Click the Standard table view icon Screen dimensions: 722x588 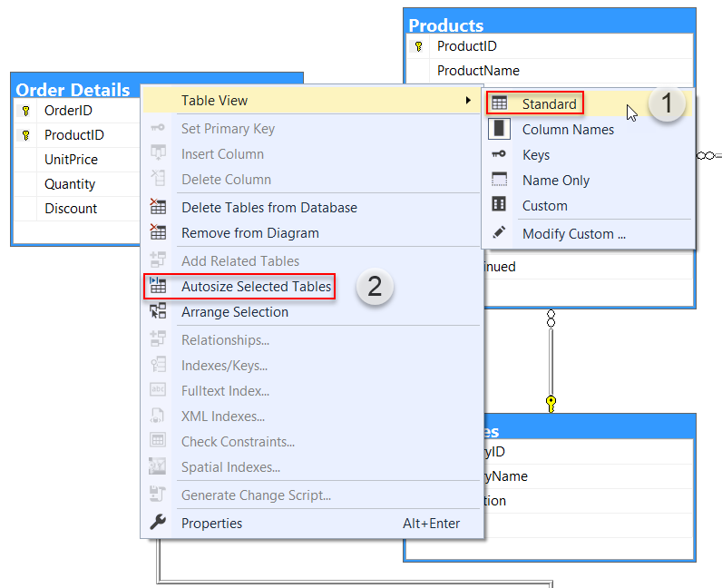499,104
